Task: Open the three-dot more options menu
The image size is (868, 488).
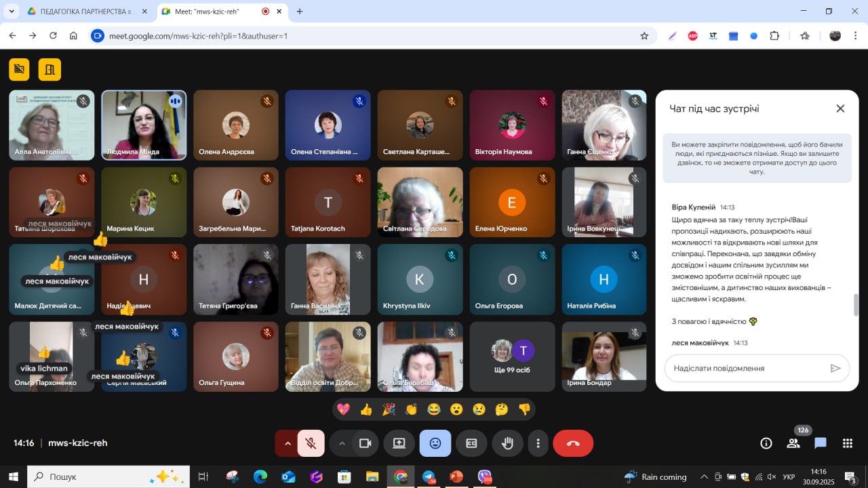Action: coord(538,443)
